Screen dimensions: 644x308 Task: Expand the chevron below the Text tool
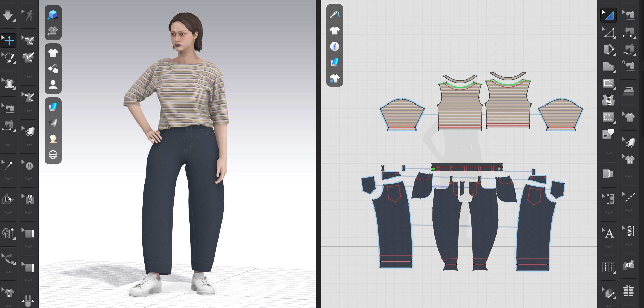[608, 246]
